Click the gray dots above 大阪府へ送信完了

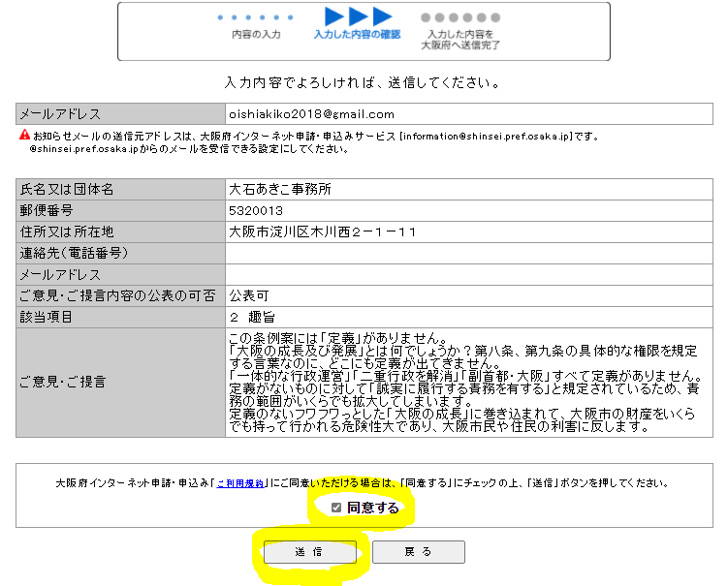tap(459, 17)
